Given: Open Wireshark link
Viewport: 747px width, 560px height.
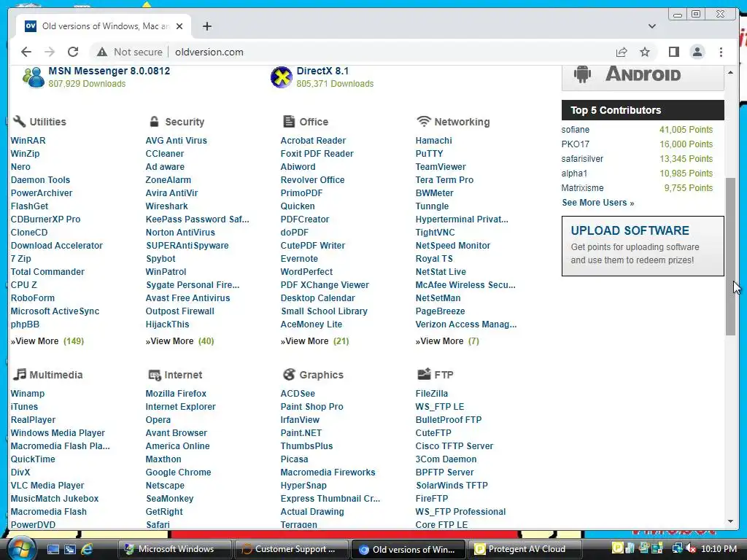Looking at the screenshot, I should 167,206.
